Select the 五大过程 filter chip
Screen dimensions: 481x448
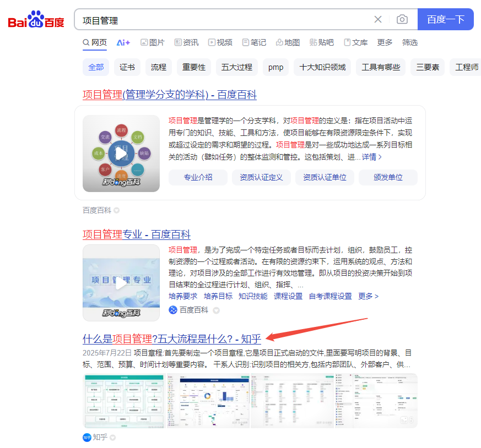[237, 67]
